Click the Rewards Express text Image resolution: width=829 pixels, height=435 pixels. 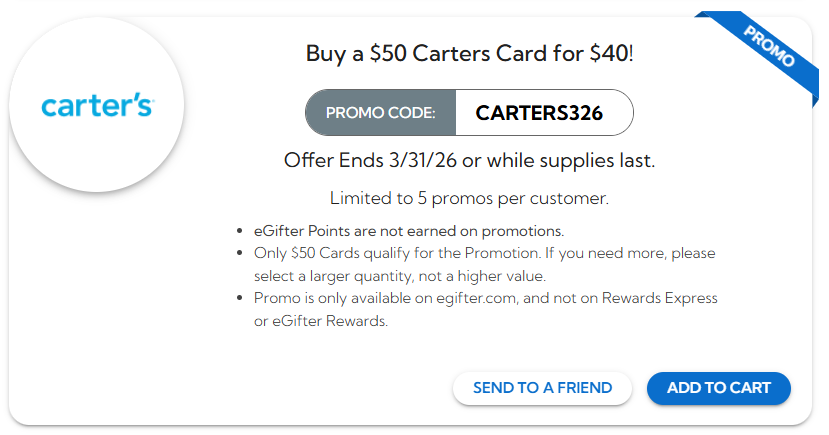click(658, 298)
